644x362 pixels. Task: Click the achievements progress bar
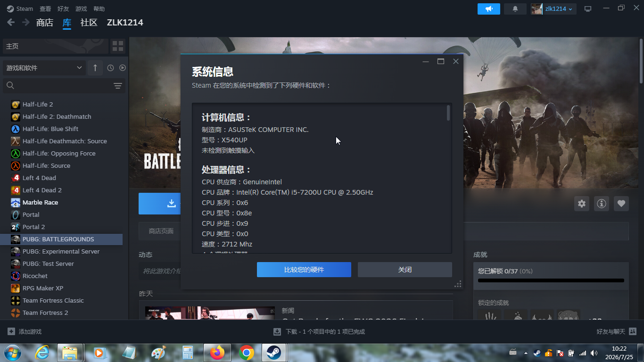(551, 280)
